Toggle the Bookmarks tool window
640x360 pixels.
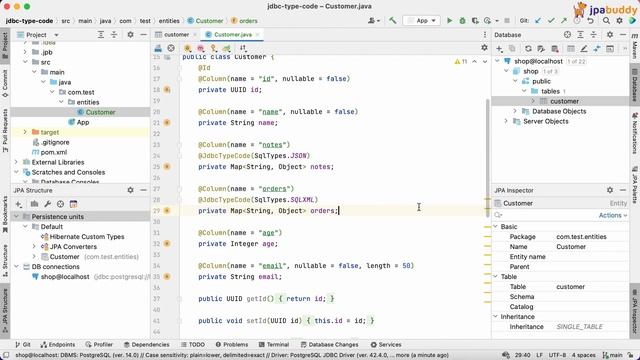5,215
